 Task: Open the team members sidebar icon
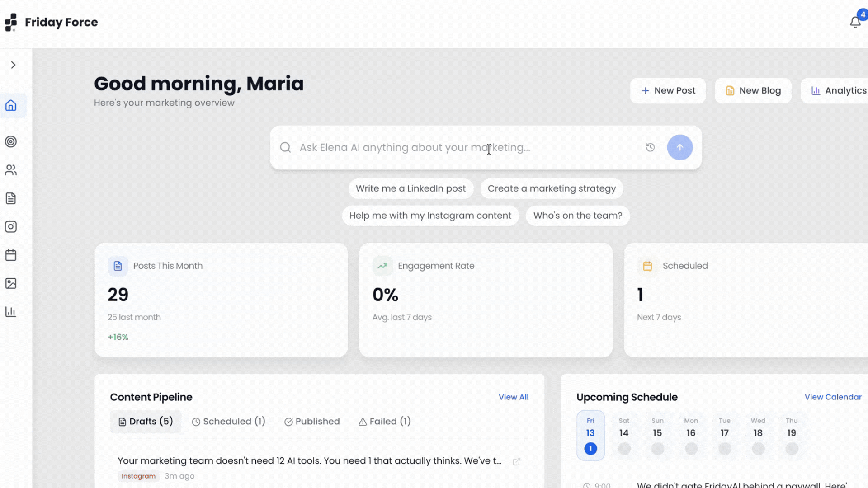pos(11,170)
